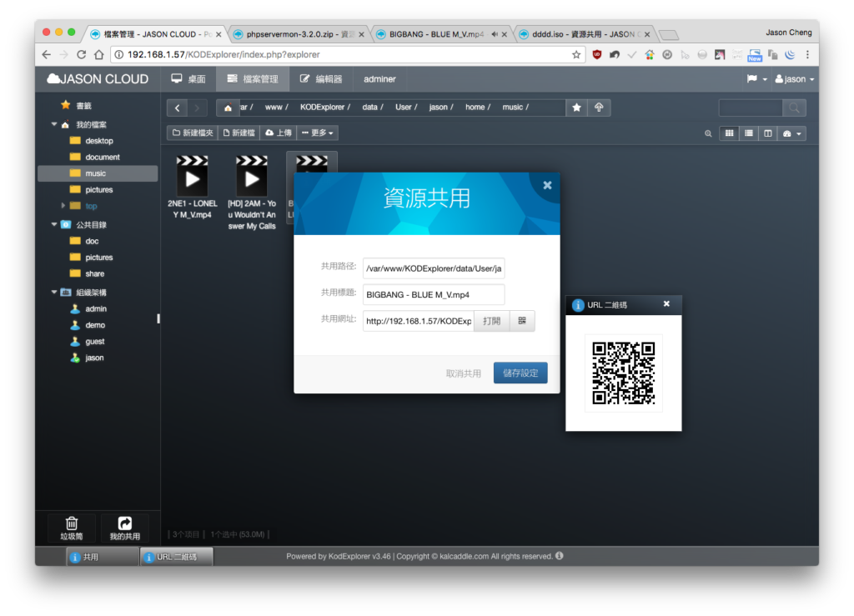Click the file search magnifier button

tap(794, 108)
